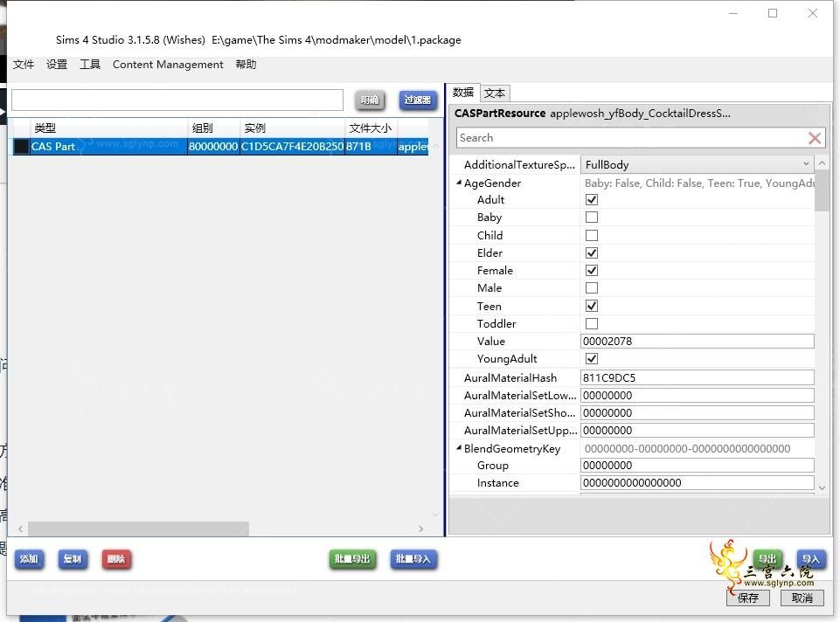This screenshot has width=840, height=622.
Task: Click the instance cell C1D5CA7F4E20B250
Action: click(292, 146)
